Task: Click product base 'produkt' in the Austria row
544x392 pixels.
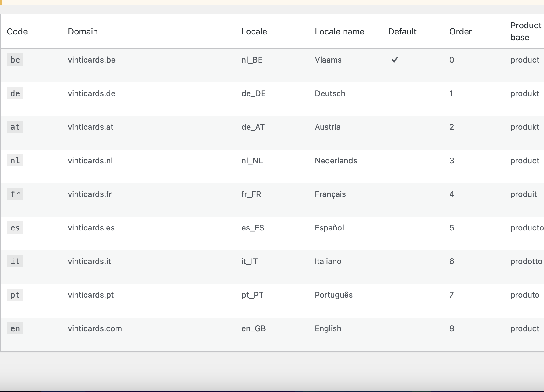Action: 525,127
